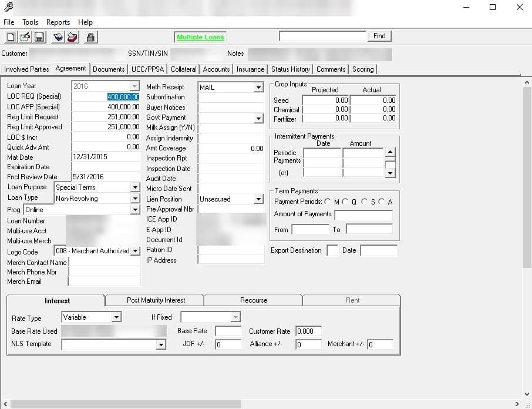
Task: Click the Term Payments From field
Action: (x=310, y=229)
